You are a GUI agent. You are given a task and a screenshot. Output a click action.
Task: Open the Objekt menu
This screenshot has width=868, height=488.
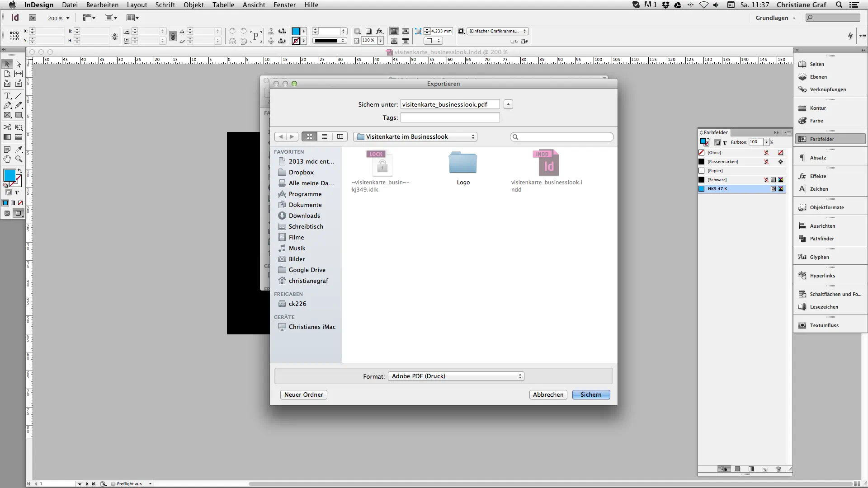pos(193,5)
